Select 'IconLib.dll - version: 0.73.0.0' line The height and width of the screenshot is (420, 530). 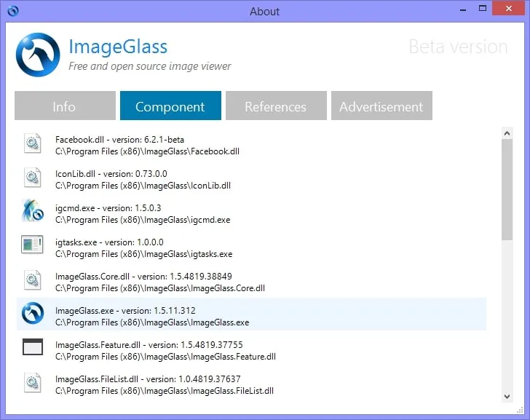click(x=111, y=174)
